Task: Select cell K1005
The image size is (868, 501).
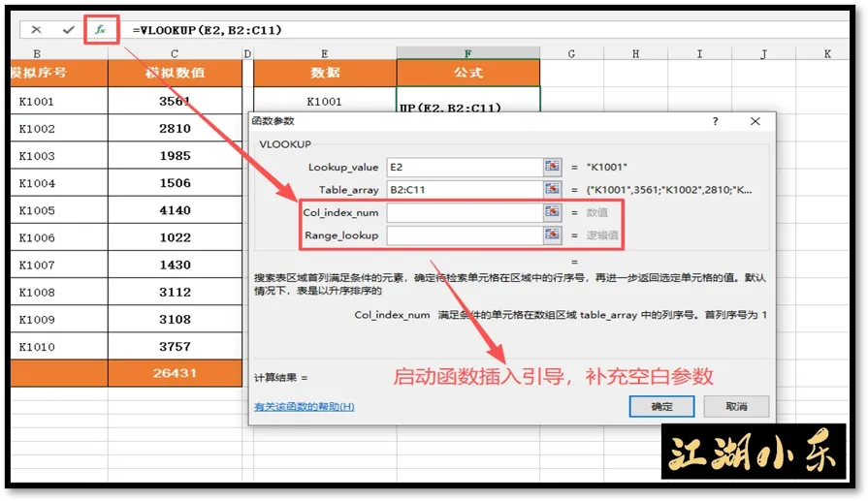Action: coord(59,210)
